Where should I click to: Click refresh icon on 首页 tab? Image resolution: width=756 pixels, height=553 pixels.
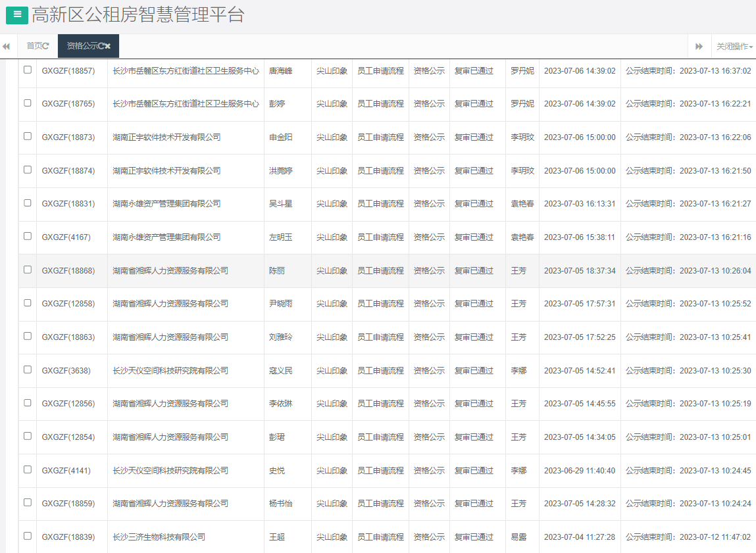[46, 46]
